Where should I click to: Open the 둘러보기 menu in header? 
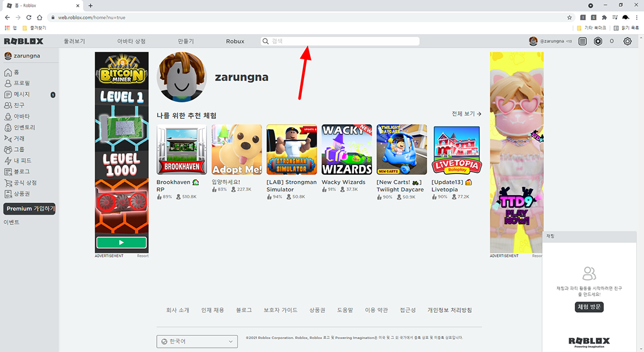tap(74, 41)
